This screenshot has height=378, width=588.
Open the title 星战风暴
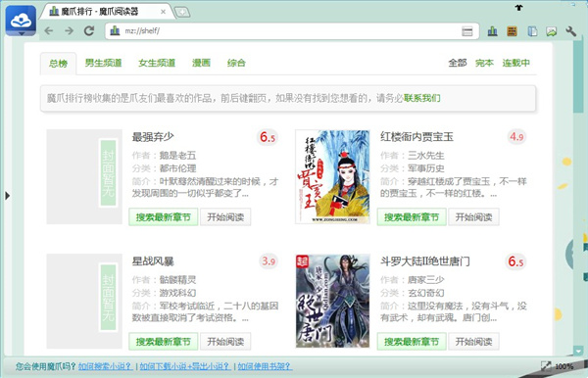153,261
